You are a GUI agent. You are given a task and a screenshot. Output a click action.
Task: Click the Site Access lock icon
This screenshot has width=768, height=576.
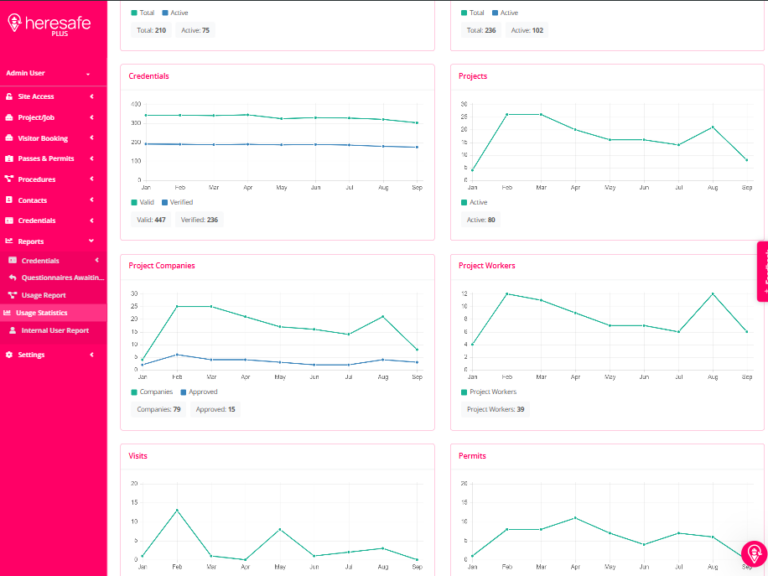tap(9, 96)
